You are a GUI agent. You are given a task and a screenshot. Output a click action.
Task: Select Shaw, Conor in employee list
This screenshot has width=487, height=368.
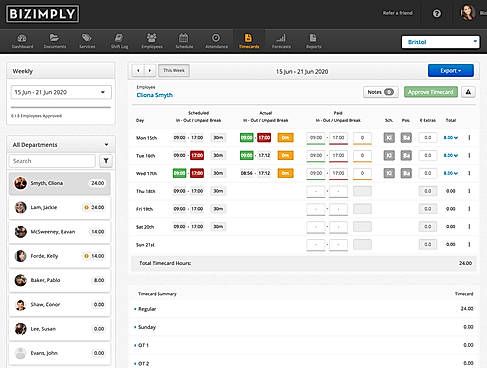point(60,305)
